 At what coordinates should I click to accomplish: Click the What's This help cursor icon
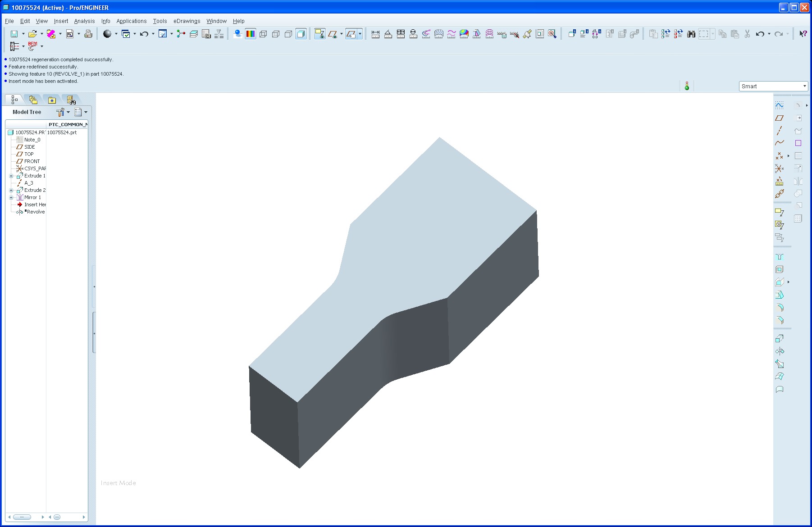[803, 34]
